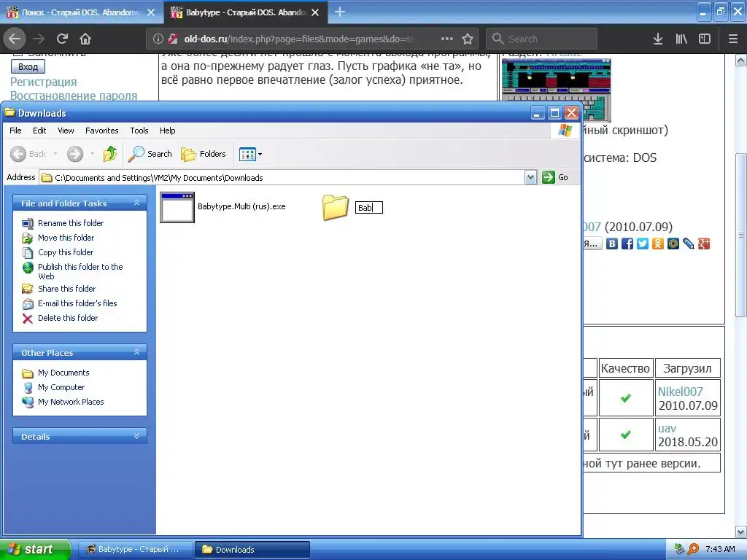Open the Edit menu

[x=39, y=131]
